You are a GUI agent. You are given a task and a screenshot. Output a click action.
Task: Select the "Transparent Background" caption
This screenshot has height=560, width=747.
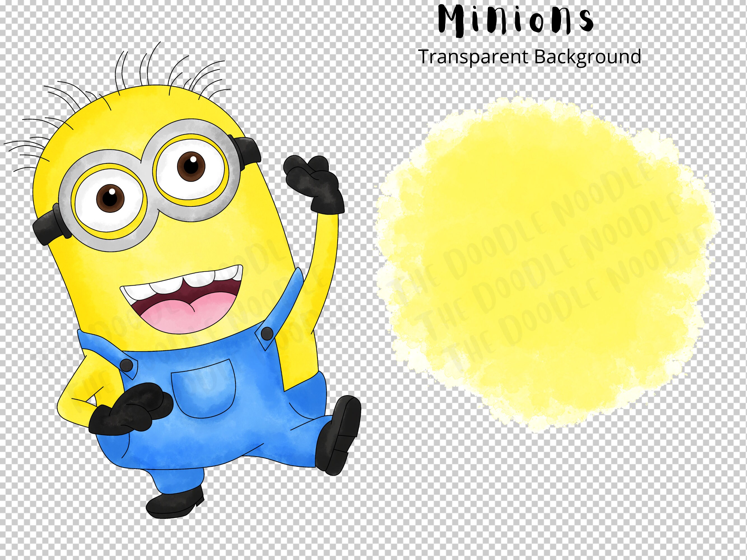530,57
